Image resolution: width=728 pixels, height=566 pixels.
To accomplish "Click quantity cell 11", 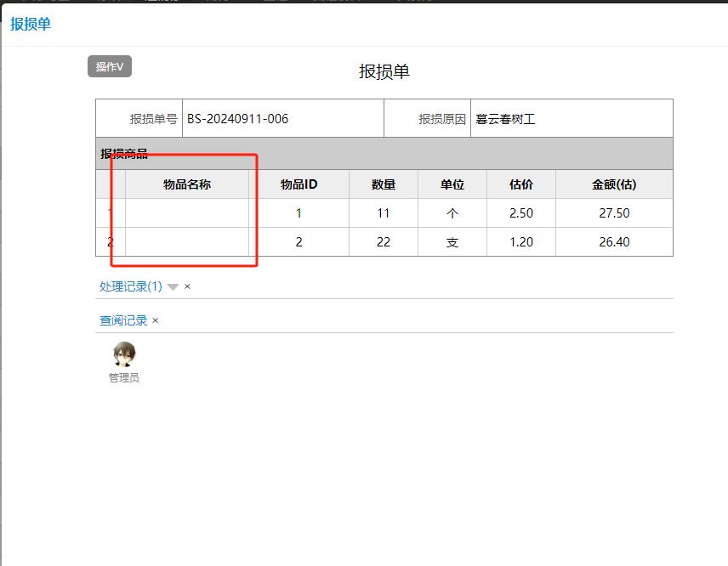I will tap(384, 213).
